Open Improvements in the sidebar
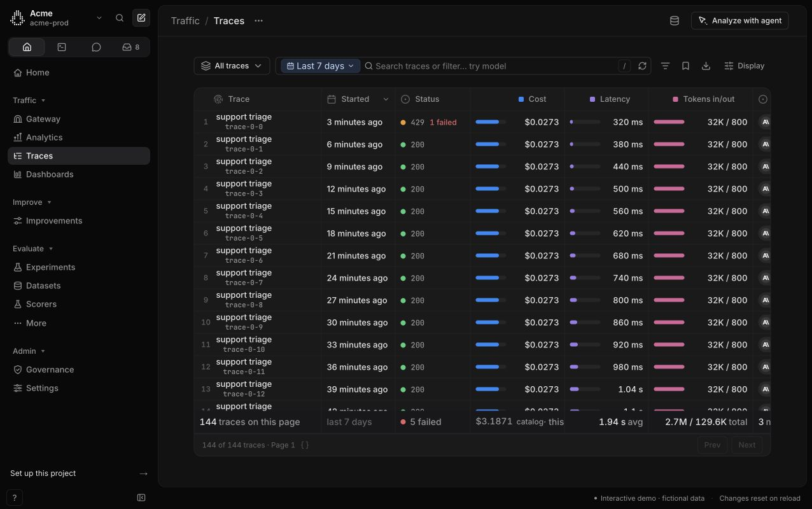The image size is (812, 509). coord(79,221)
